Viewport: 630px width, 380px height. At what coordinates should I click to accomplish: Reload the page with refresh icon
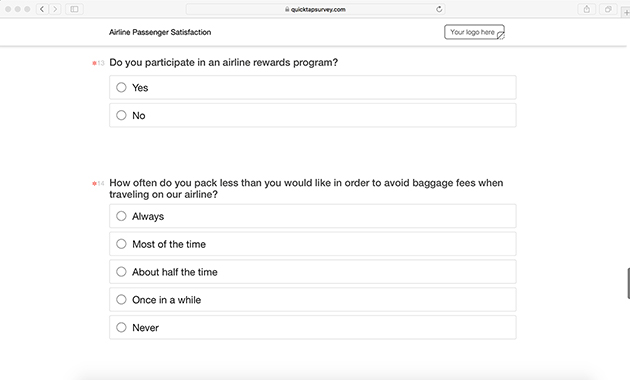[439, 9]
